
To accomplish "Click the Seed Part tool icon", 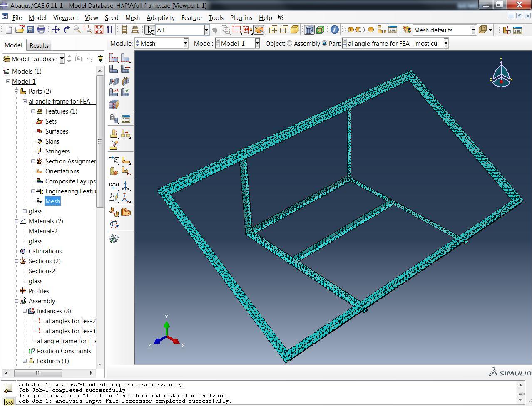I will pos(114,58).
